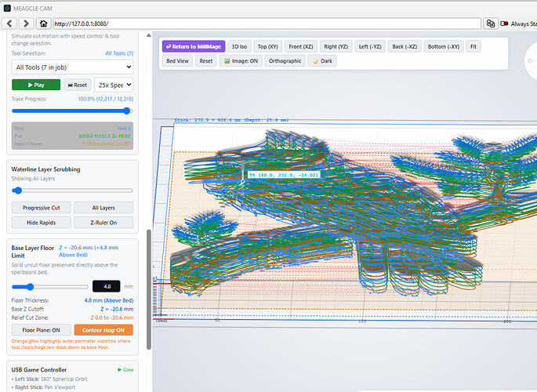The image size is (537, 392).
Task: Go back with the browser back arrow
Action: tap(9, 24)
